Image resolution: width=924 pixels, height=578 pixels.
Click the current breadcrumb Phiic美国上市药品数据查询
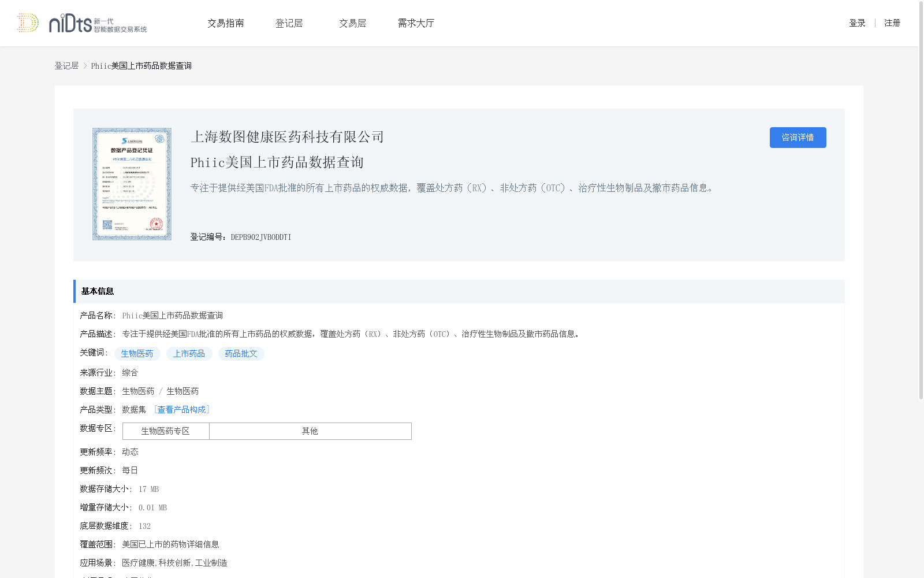[141, 66]
